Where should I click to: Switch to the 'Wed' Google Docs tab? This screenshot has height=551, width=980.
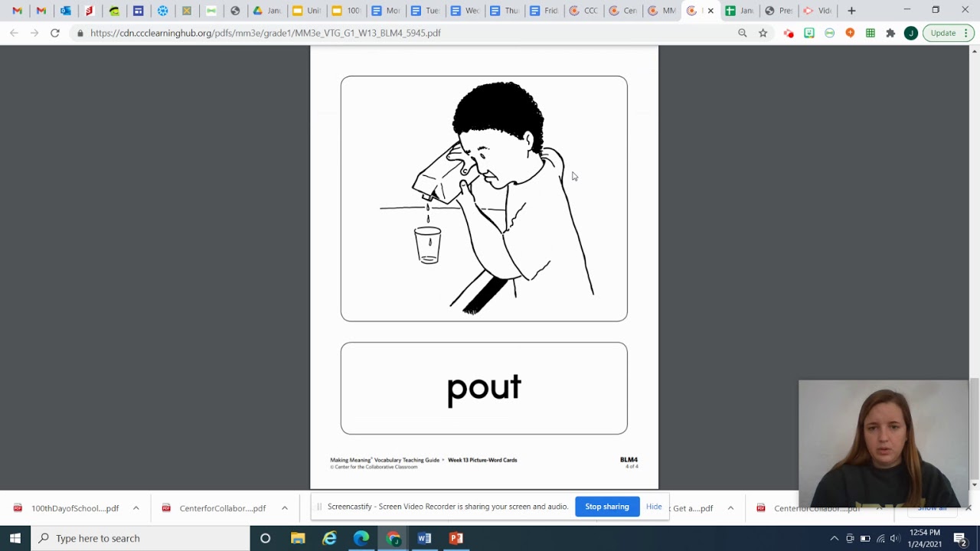coord(465,11)
